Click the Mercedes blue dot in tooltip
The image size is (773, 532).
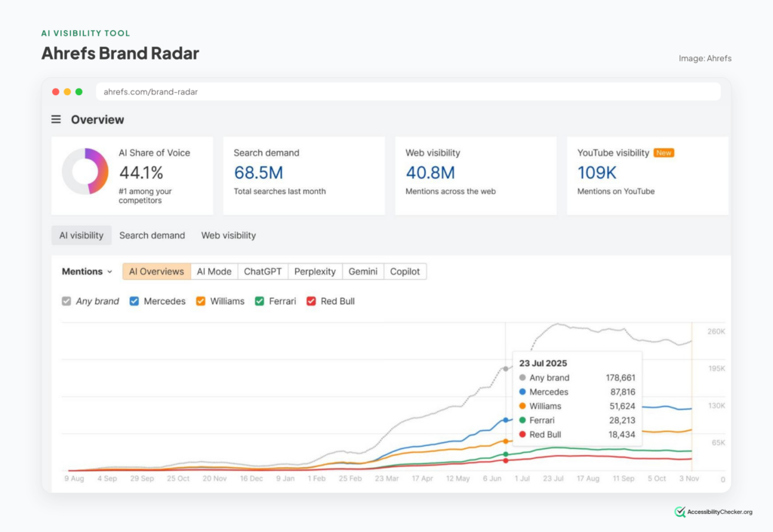coord(522,392)
